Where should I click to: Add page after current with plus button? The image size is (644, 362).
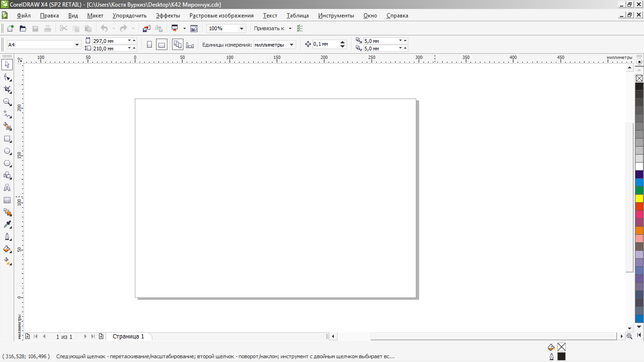click(x=101, y=336)
